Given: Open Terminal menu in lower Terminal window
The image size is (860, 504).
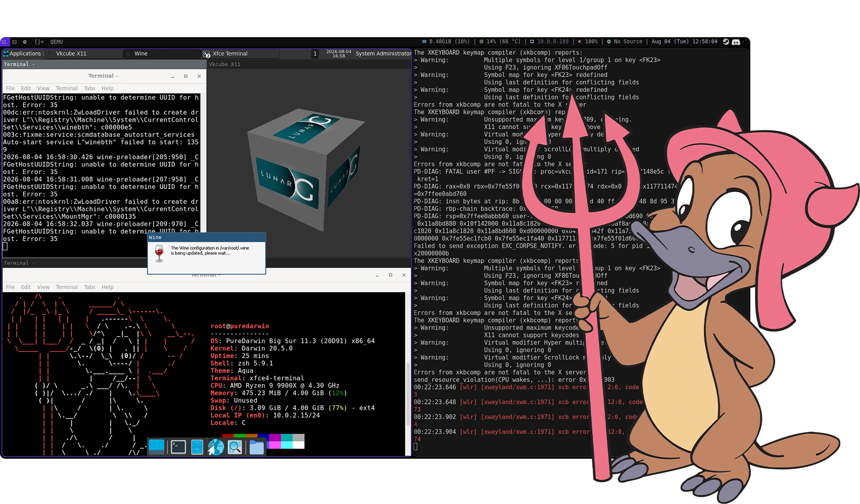Looking at the screenshot, I should click(66, 287).
